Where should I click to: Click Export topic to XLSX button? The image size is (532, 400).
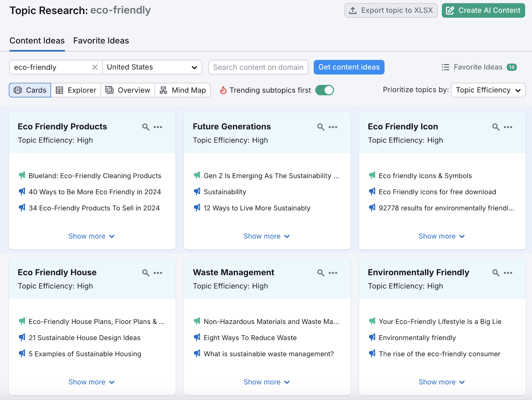point(391,10)
